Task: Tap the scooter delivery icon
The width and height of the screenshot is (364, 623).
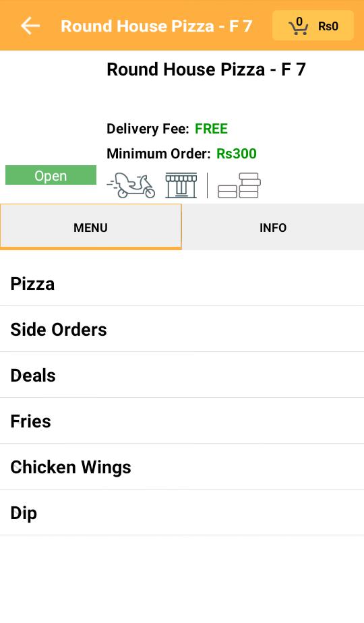Action: pos(131,185)
